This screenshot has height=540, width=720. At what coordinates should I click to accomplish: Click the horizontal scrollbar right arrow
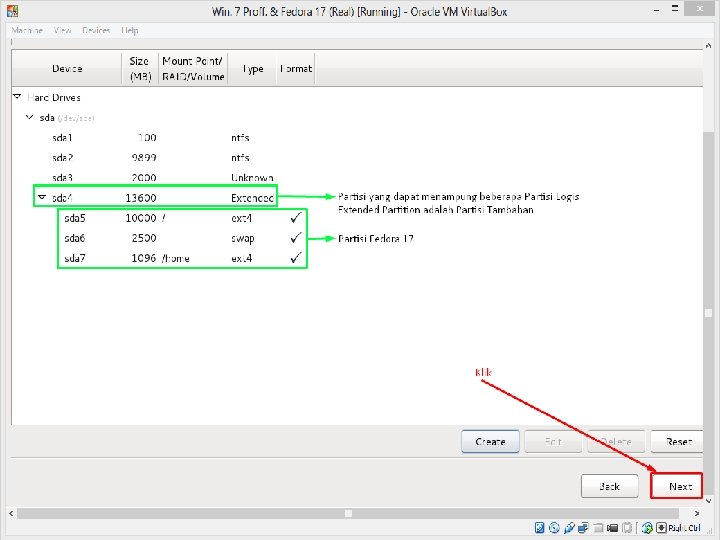(697, 513)
